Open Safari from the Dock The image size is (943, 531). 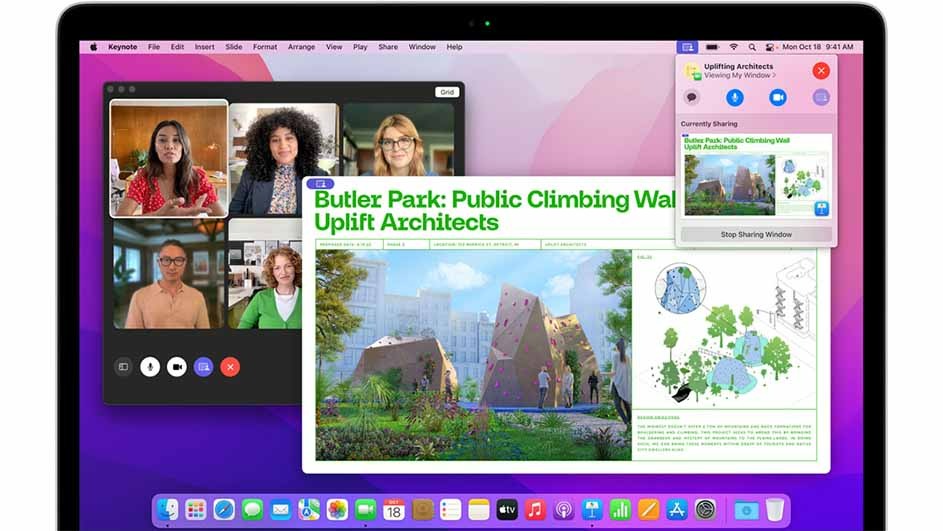pos(224,509)
